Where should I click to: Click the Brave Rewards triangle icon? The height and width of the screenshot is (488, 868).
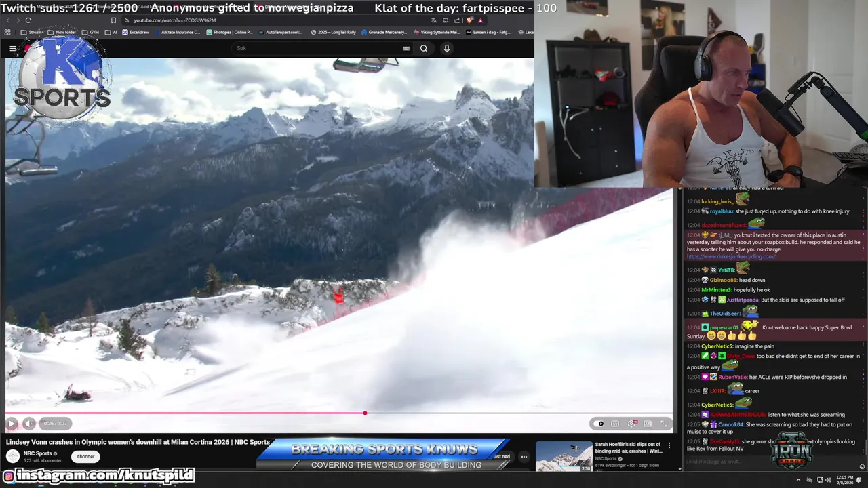point(481,20)
